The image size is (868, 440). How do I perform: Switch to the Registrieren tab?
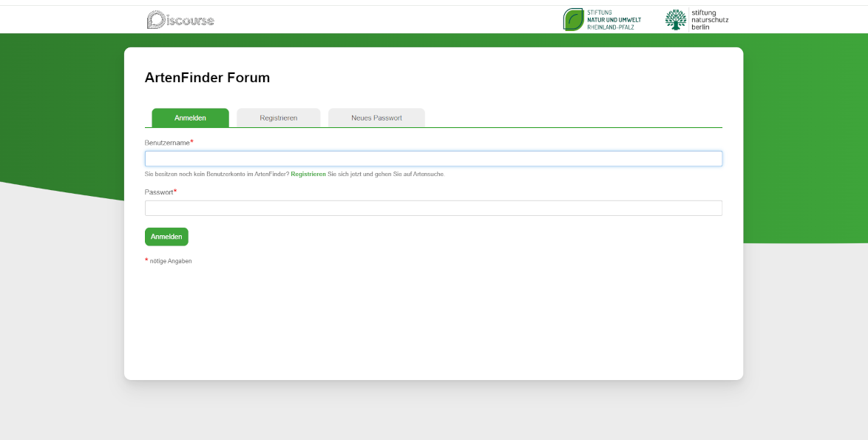coord(279,118)
